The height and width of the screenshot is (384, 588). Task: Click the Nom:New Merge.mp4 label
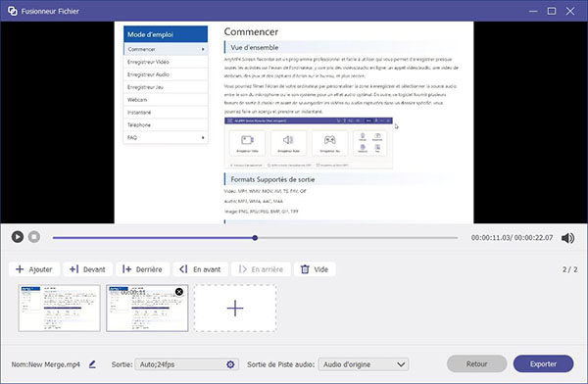[46, 364]
